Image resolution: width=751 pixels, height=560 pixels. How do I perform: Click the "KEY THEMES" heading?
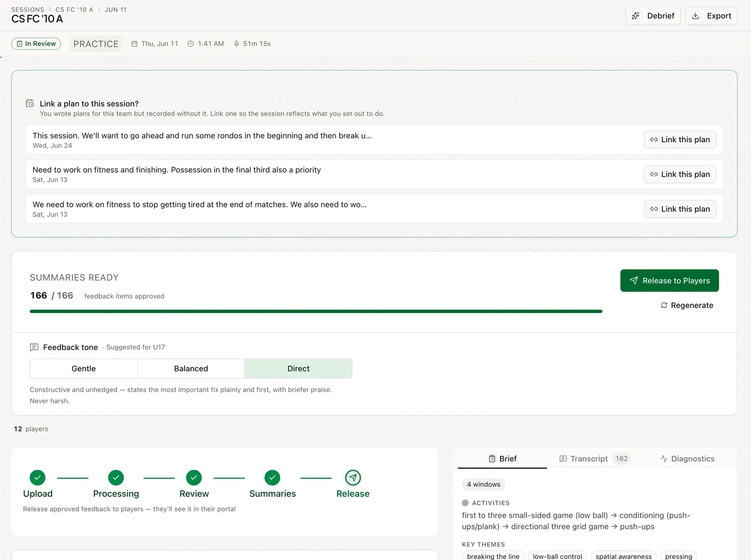(x=483, y=545)
